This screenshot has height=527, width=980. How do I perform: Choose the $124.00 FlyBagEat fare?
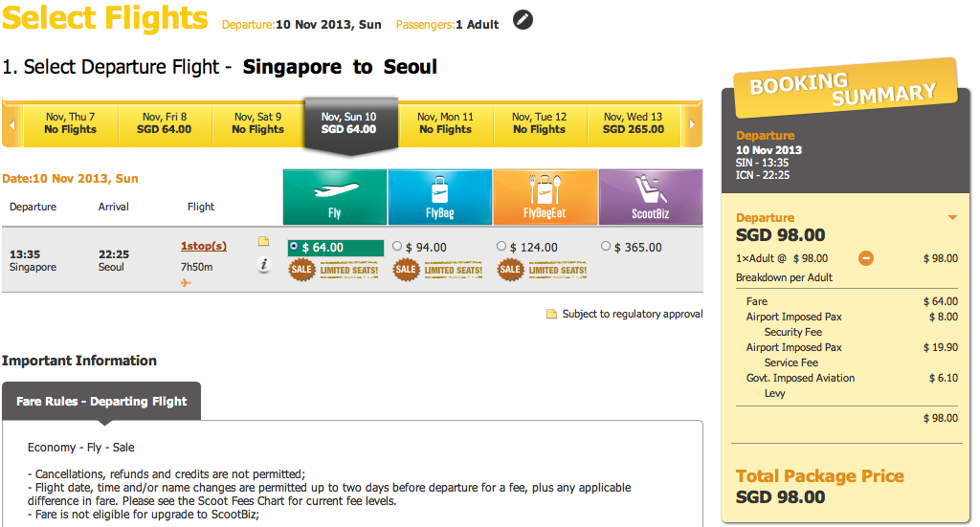pyautogui.click(x=501, y=246)
